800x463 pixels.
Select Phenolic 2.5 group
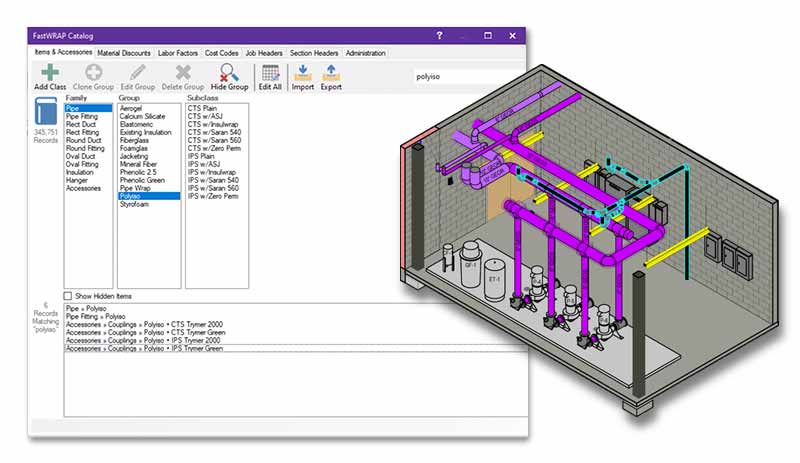pyautogui.click(x=149, y=172)
